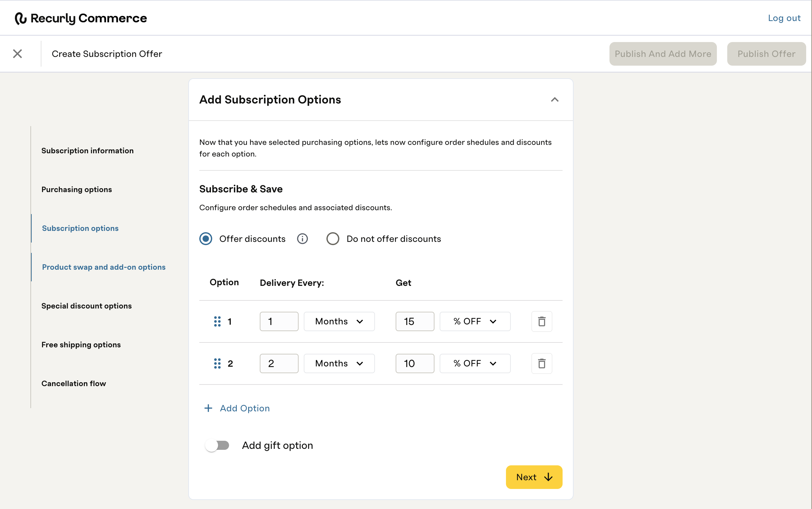812x509 pixels.
Task: Select Do not offer discounts radio
Action: click(x=333, y=239)
